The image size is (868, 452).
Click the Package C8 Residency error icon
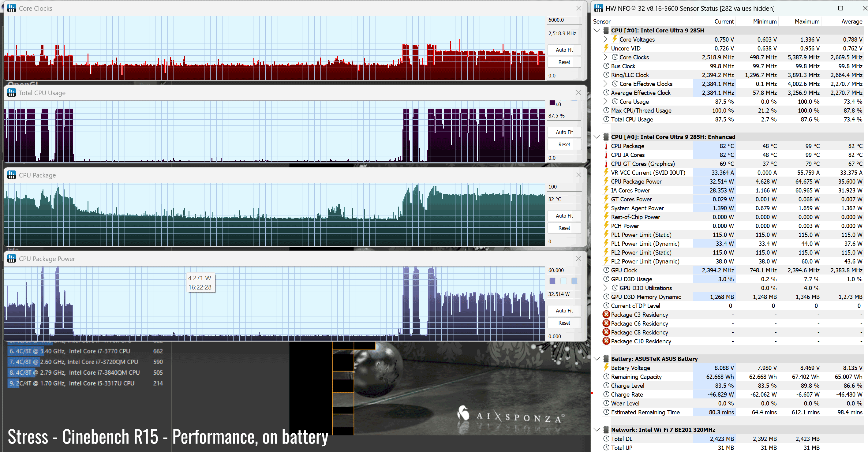pos(606,332)
